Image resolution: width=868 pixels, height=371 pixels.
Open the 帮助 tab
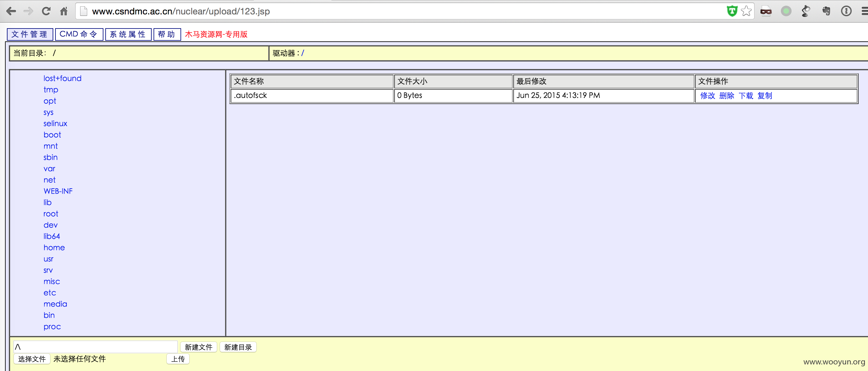[x=167, y=34]
